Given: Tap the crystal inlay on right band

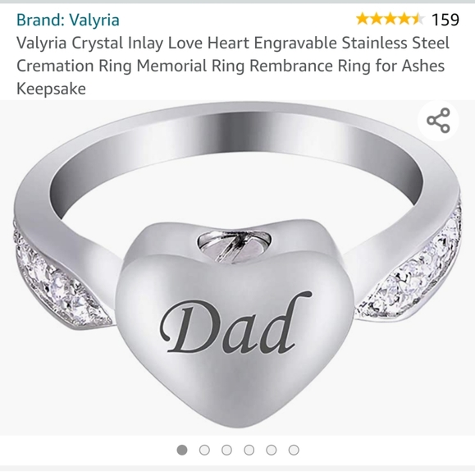Looking at the screenshot, I should [409, 268].
